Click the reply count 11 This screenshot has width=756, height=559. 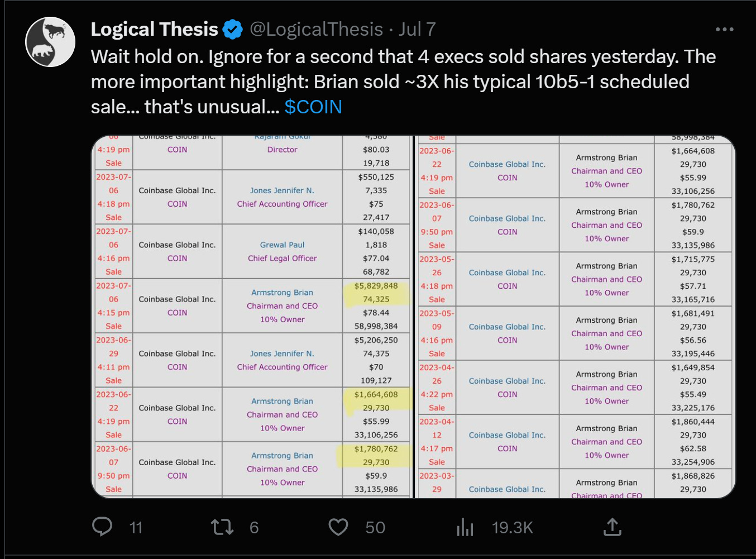pyautogui.click(x=136, y=527)
